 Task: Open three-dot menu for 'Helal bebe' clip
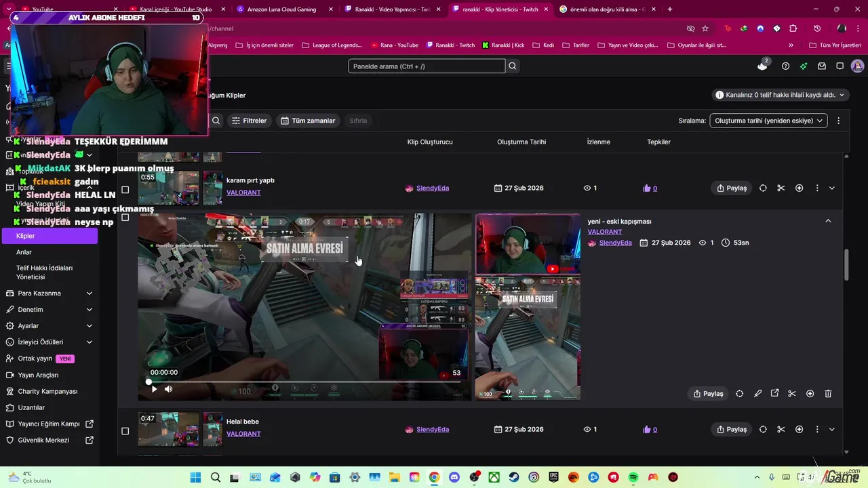point(816,429)
